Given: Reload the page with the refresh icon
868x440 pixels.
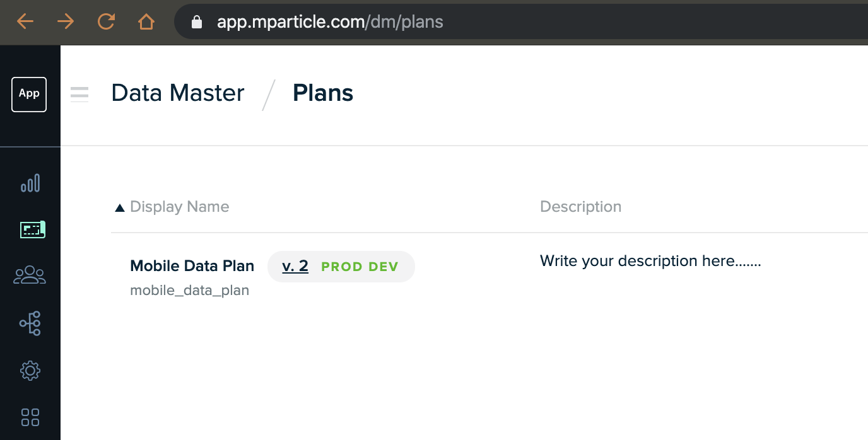Looking at the screenshot, I should [106, 22].
